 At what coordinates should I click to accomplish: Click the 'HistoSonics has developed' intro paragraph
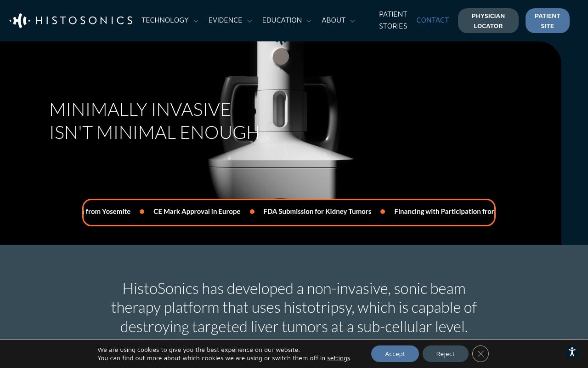(x=294, y=307)
